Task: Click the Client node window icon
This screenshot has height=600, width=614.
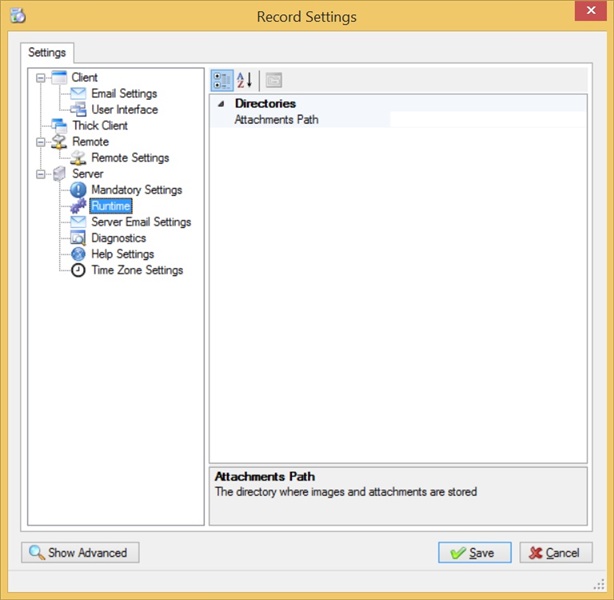Action: (x=59, y=77)
